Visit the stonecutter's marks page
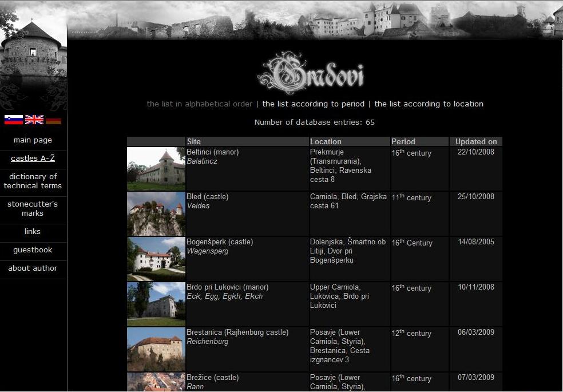The height and width of the screenshot is (392, 563). [x=33, y=209]
